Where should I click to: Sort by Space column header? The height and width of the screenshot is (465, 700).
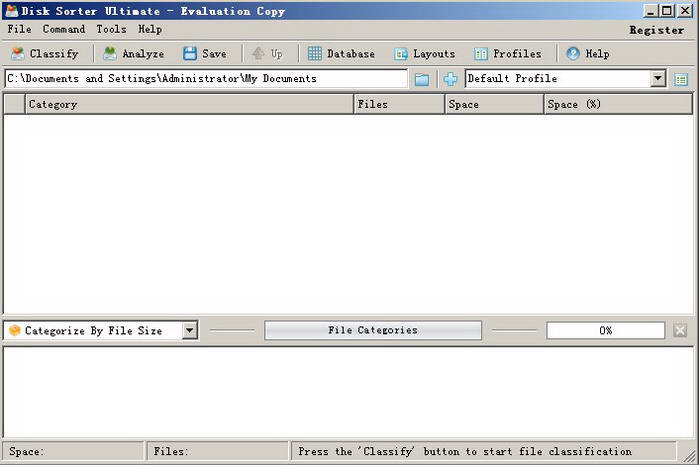[494, 104]
